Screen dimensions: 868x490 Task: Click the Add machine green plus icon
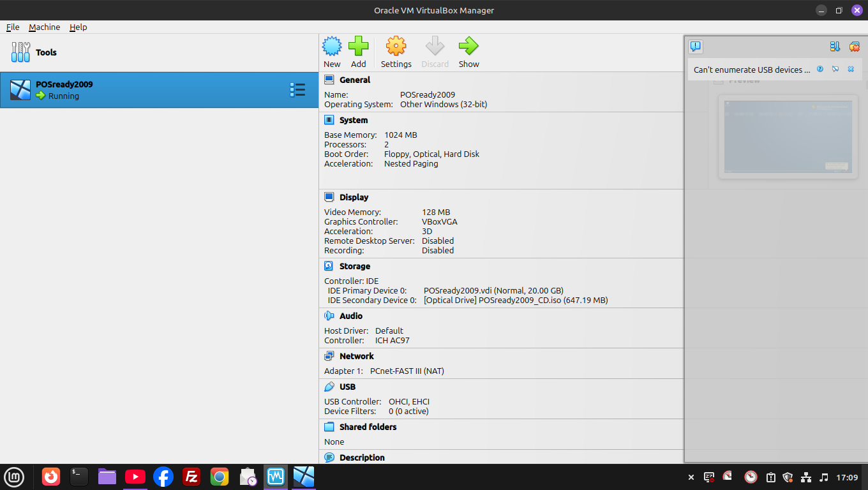(x=359, y=52)
